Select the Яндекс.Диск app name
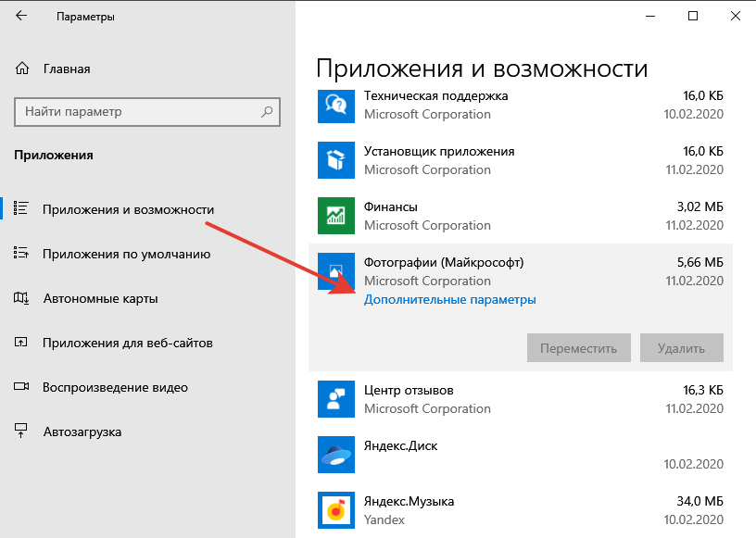This screenshot has height=538, width=756. pos(400,445)
